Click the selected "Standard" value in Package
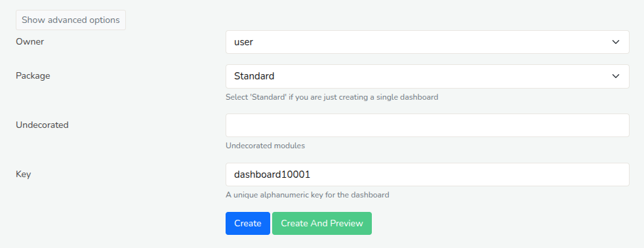 click(254, 76)
